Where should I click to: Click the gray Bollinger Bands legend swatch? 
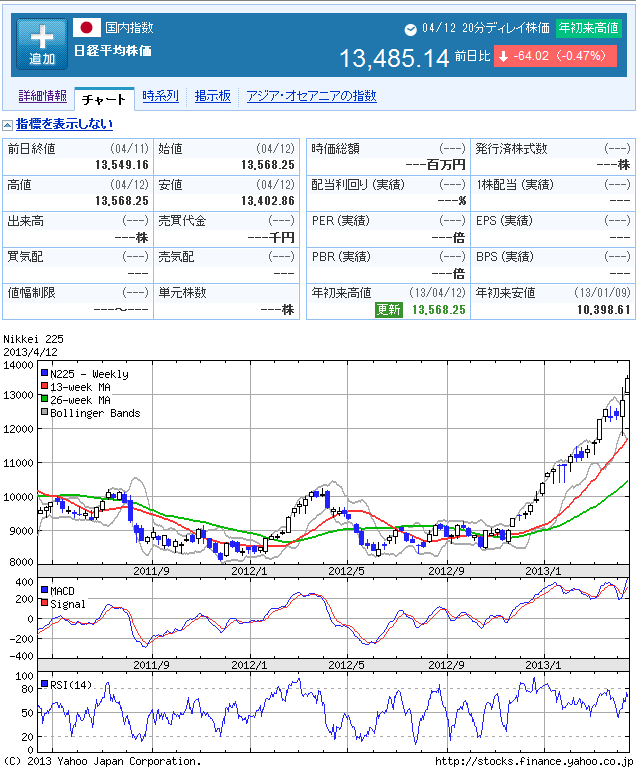[x=44, y=413]
